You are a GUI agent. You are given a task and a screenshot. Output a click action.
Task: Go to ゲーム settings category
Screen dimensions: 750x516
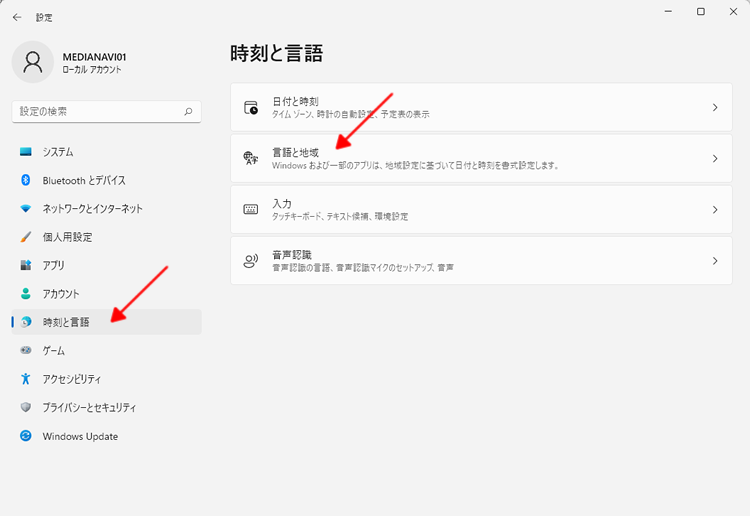click(x=54, y=351)
